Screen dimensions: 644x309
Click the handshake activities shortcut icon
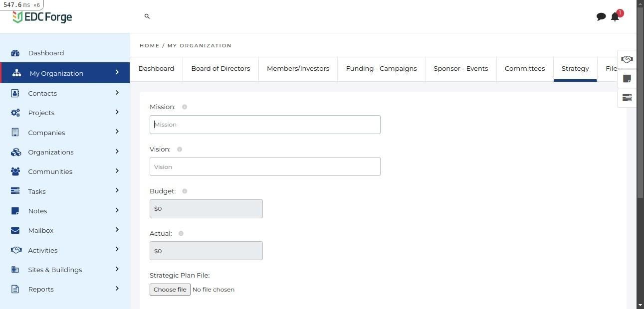[x=627, y=59]
